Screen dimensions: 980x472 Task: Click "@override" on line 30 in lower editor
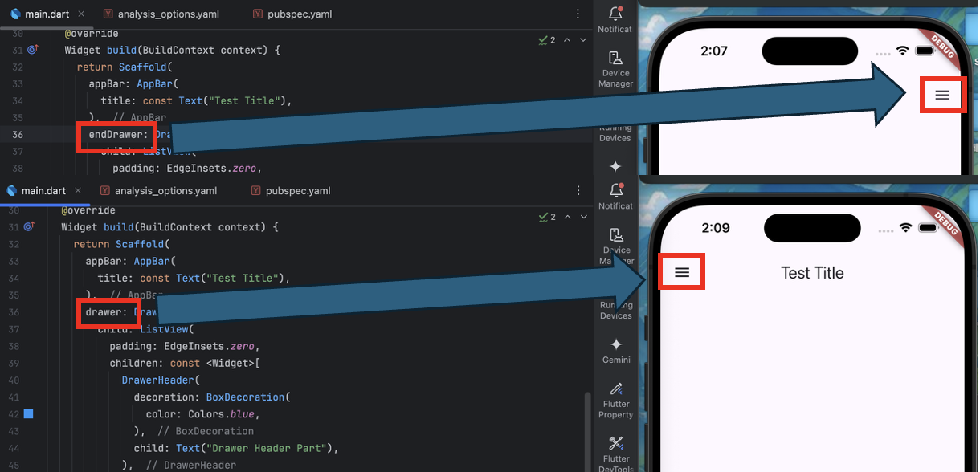click(89, 210)
